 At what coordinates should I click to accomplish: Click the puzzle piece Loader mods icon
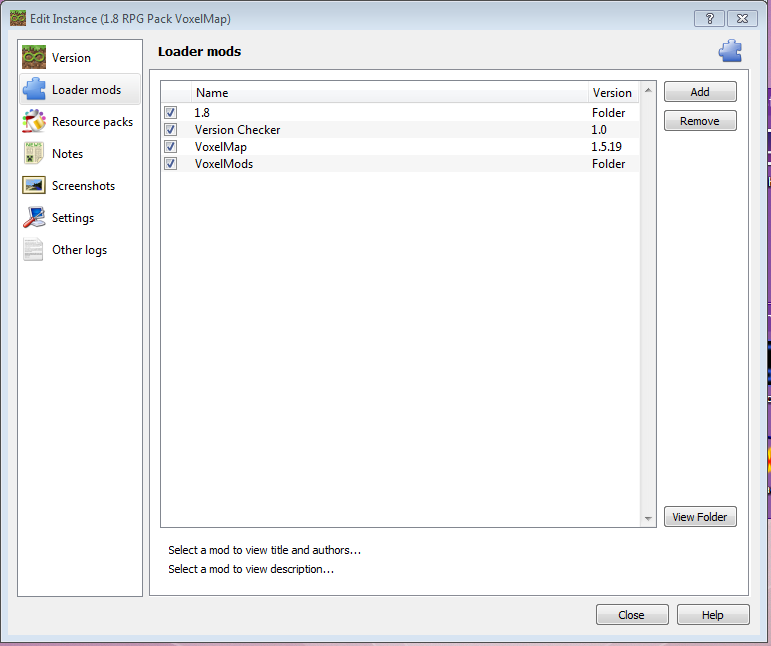[34, 90]
